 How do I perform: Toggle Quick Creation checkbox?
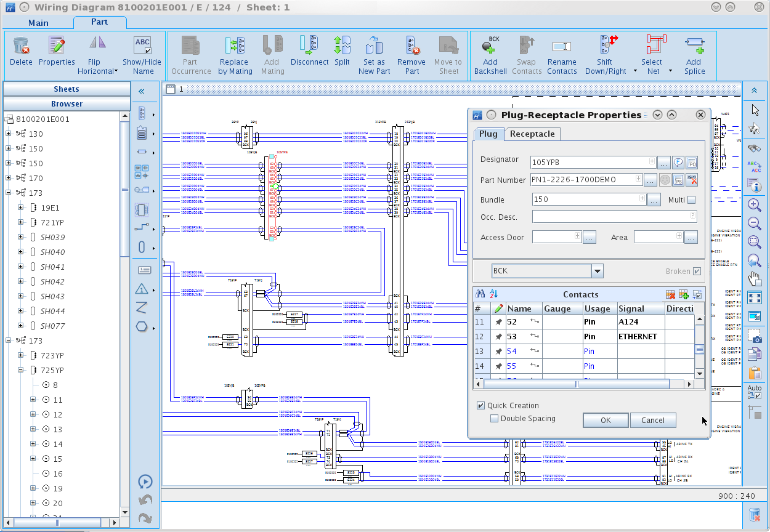480,405
